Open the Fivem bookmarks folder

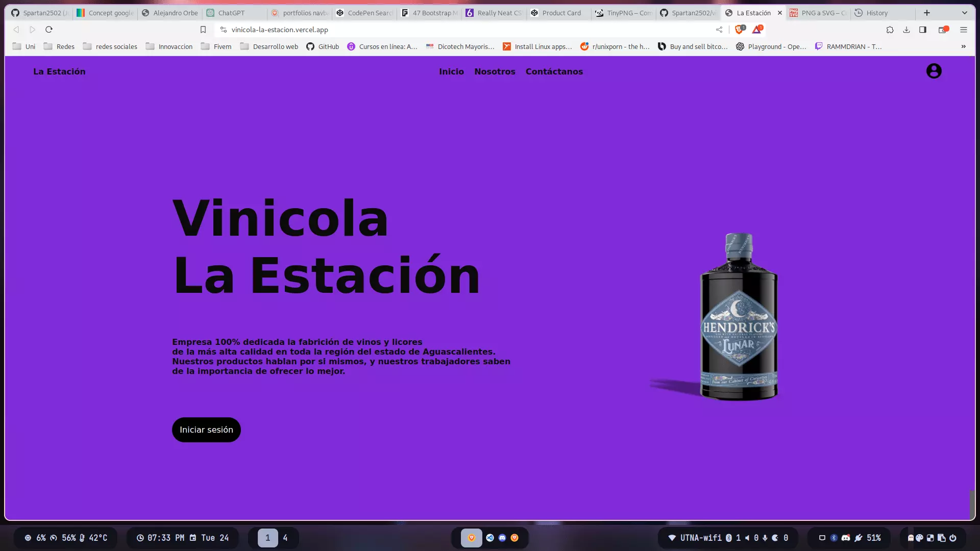click(x=216, y=46)
